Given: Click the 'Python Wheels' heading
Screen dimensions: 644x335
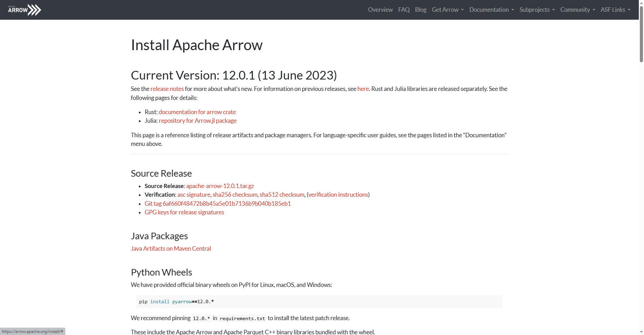Looking at the screenshot, I should (161, 272).
